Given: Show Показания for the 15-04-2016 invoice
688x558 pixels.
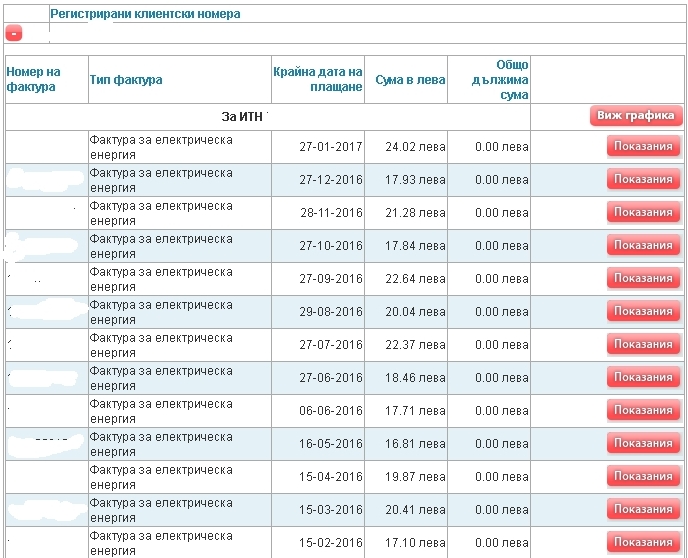Looking at the screenshot, I should pyautogui.click(x=643, y=476).
